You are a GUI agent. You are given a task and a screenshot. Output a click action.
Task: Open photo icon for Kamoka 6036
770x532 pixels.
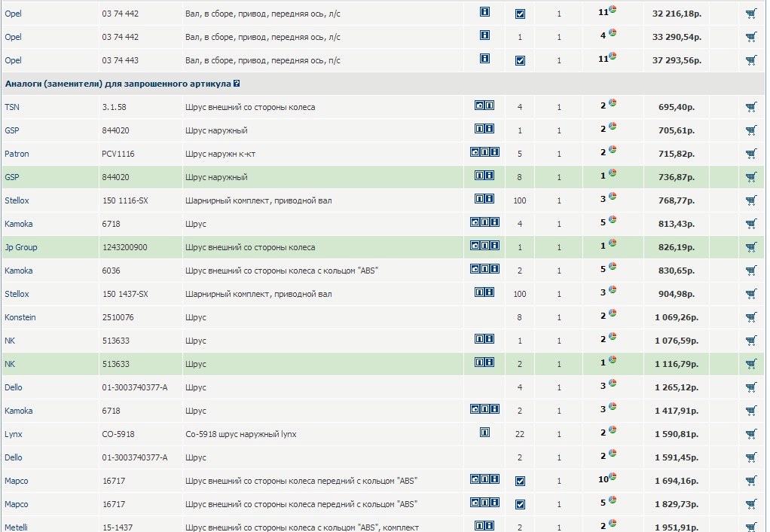click(x=475, y=269)
